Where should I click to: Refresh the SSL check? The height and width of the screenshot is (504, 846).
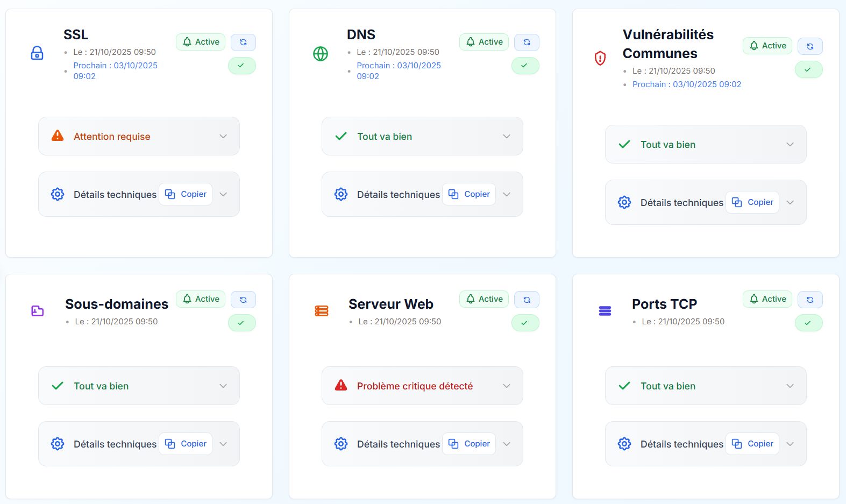tap(243, 42)
